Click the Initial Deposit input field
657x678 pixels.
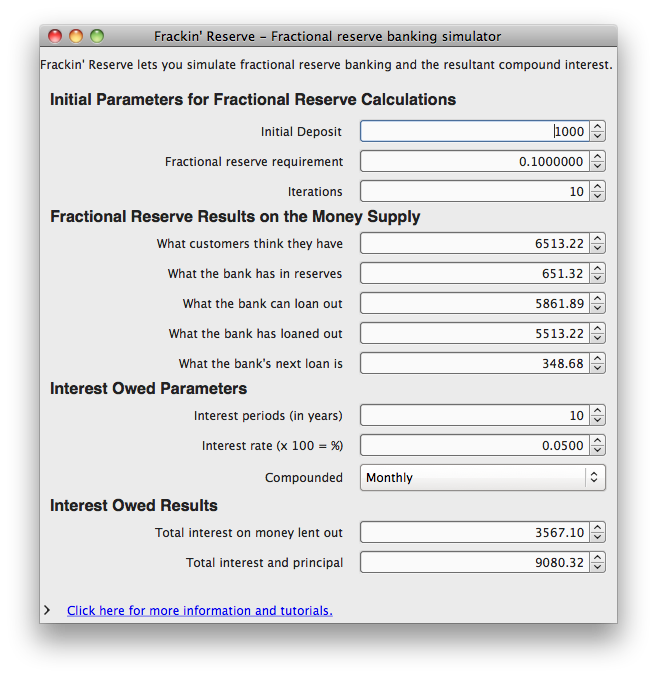[473, 132]
